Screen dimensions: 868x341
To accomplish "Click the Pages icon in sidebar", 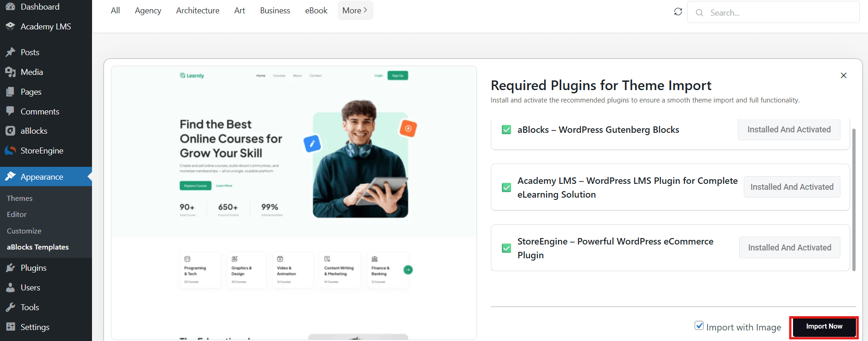I will (x=10, y=92).
